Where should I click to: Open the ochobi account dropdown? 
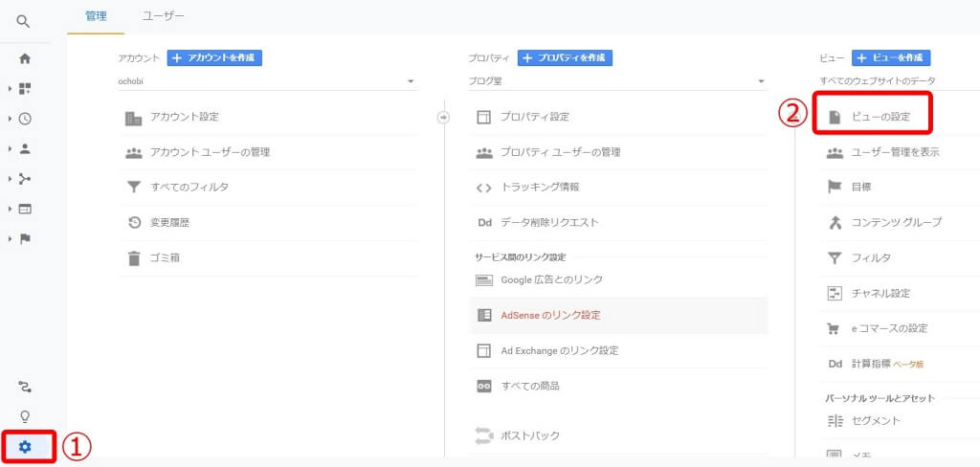268,81
